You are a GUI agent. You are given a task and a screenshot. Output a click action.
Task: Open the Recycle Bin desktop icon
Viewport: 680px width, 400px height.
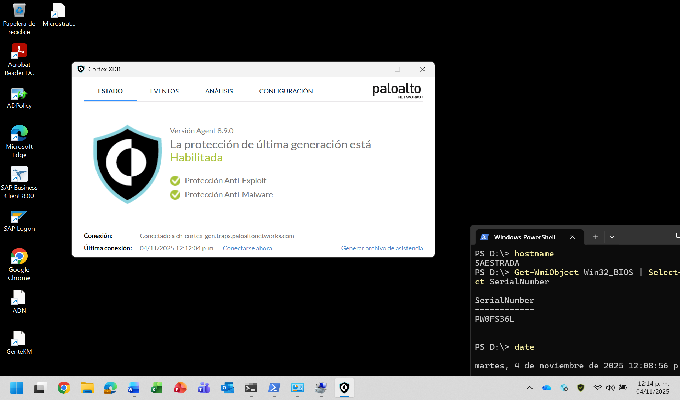19,19
